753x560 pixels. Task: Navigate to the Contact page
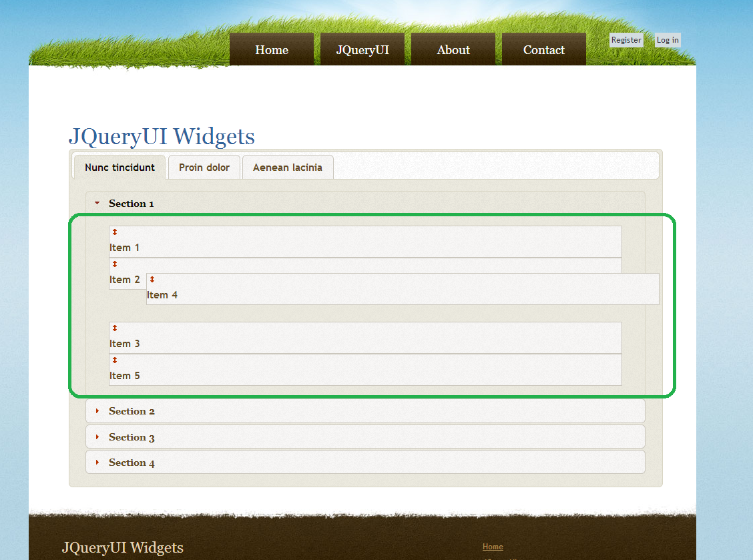coord(543,49)
